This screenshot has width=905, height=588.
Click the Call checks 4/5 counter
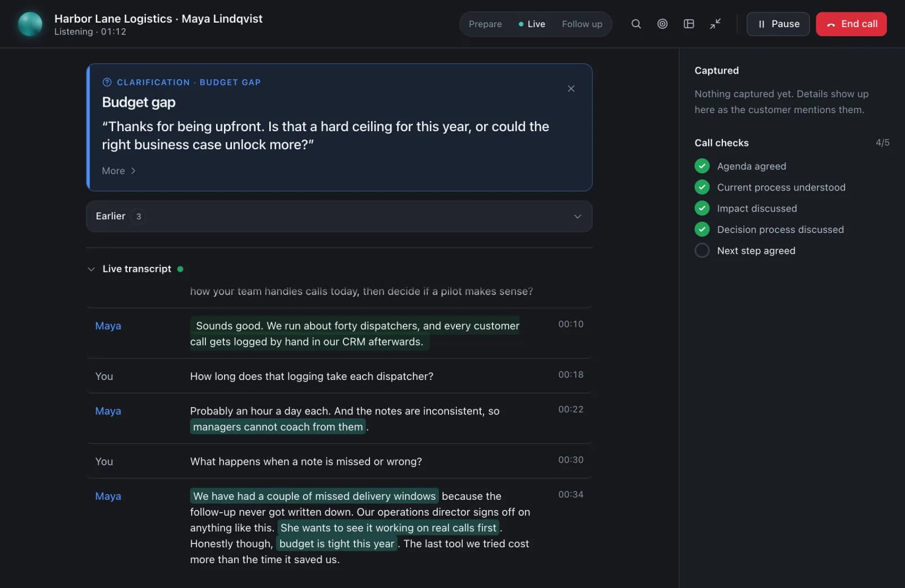[x=882, y=142]
